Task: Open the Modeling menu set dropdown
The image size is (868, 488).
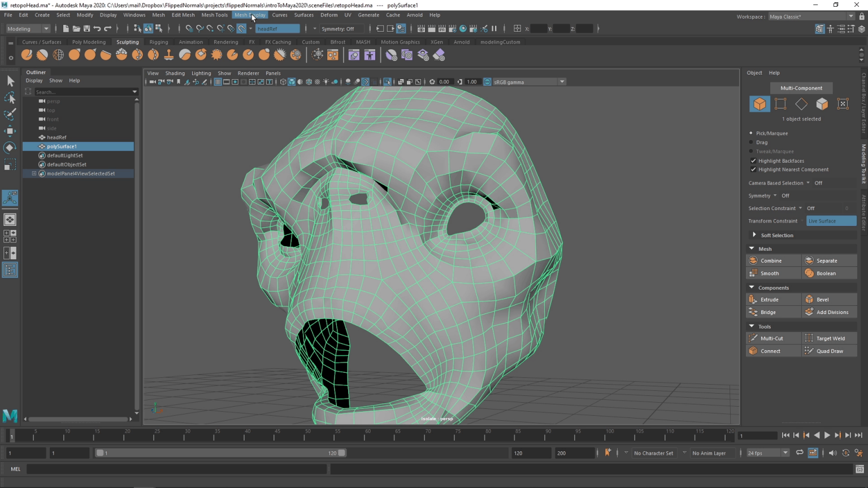Action: pos(27,28)
